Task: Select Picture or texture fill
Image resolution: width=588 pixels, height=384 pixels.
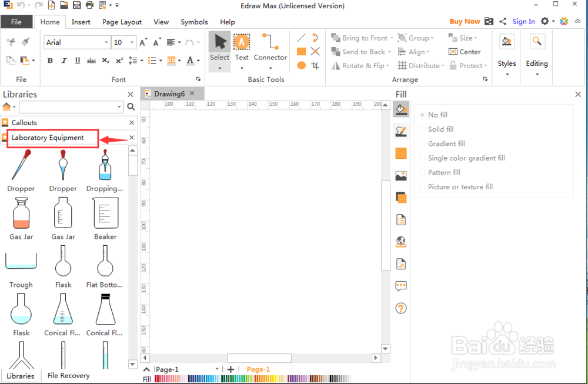Action: coord(456,187)
